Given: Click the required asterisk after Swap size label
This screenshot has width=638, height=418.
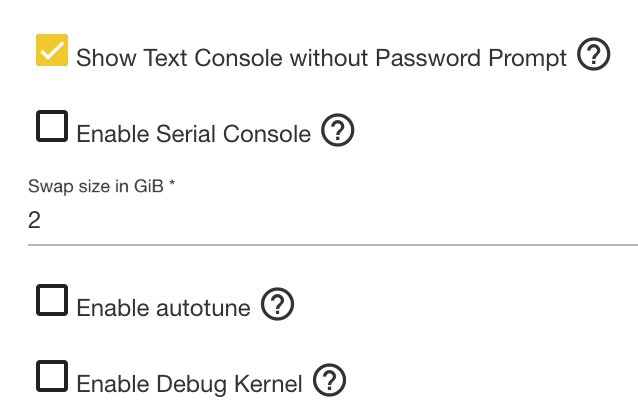Looking at the screenshot, I should coord(172,183).
